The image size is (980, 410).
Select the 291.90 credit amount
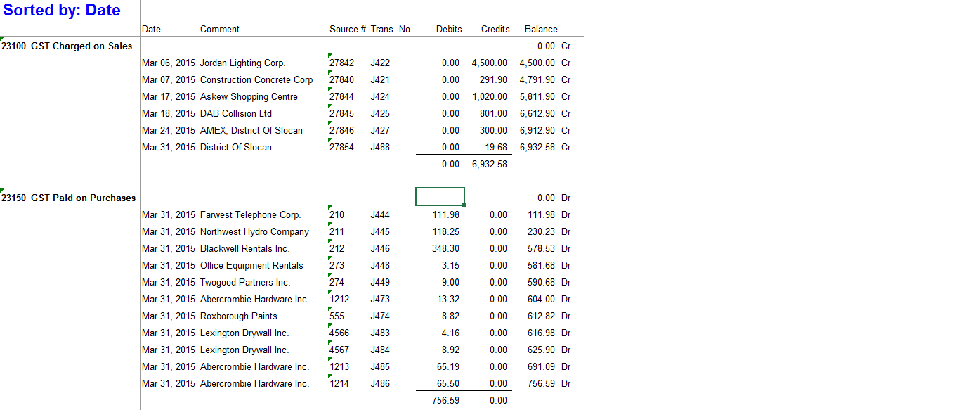(x=493, y=79)
